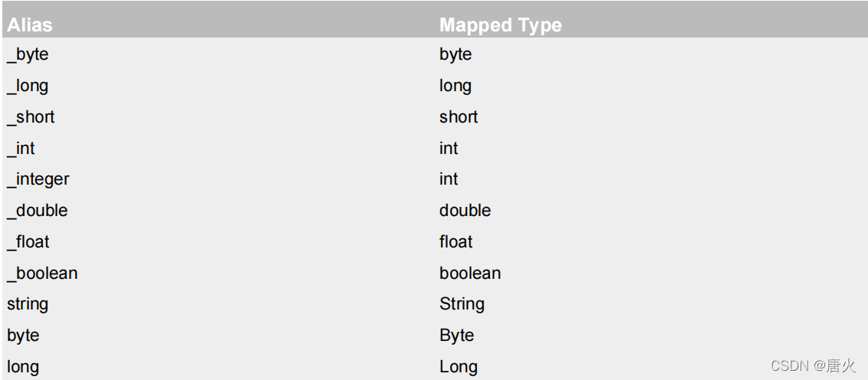Click the Mapped Type column header

(x=501, y=25)
